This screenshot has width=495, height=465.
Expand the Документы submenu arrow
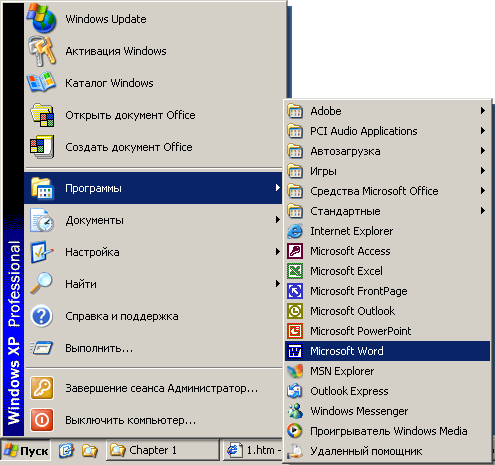click(x=278, y=220)
